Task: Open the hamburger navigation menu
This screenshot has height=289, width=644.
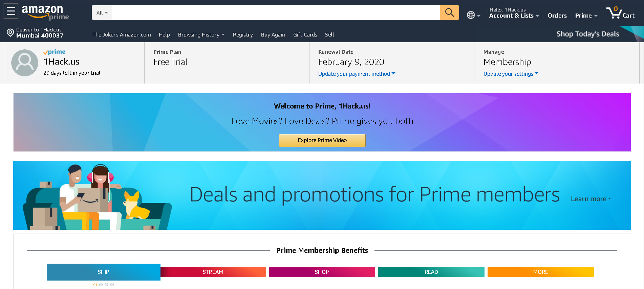Action: 11,11
